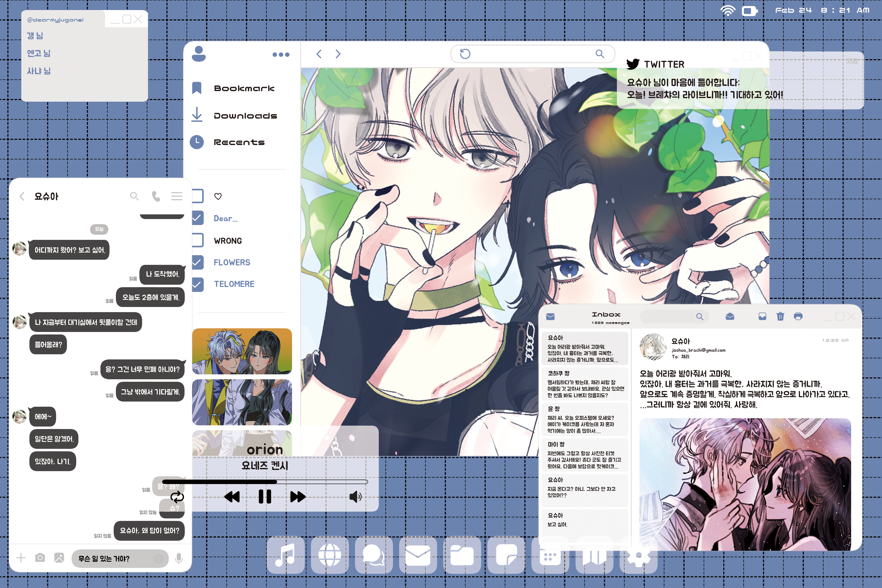882x588 pixels.
Task: Click sender email joshua_brachi@gmail.com
Action: point(698,350)
